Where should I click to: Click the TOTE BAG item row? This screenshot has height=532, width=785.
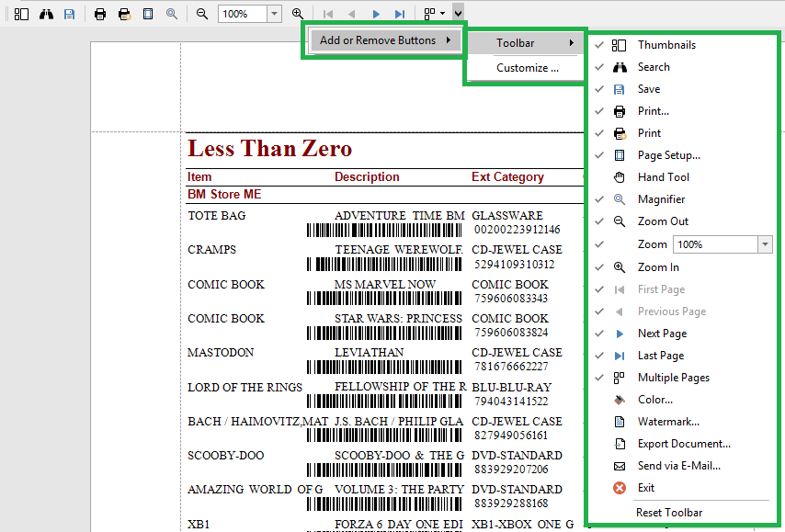pos(217,216)
